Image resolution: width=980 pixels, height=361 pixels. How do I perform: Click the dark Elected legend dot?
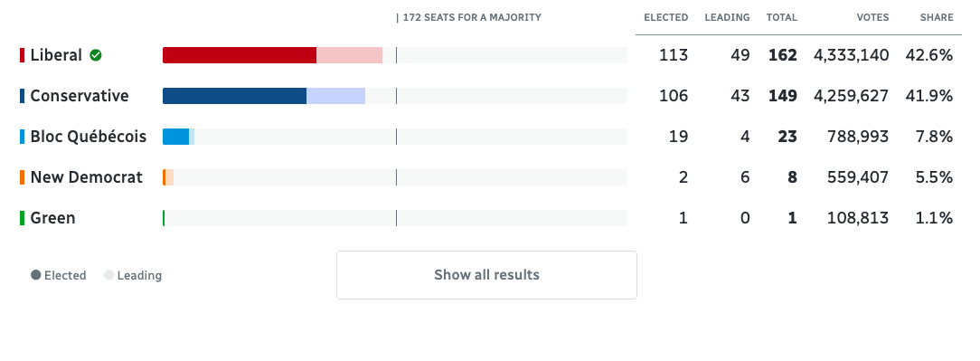[x=36, y=275]
